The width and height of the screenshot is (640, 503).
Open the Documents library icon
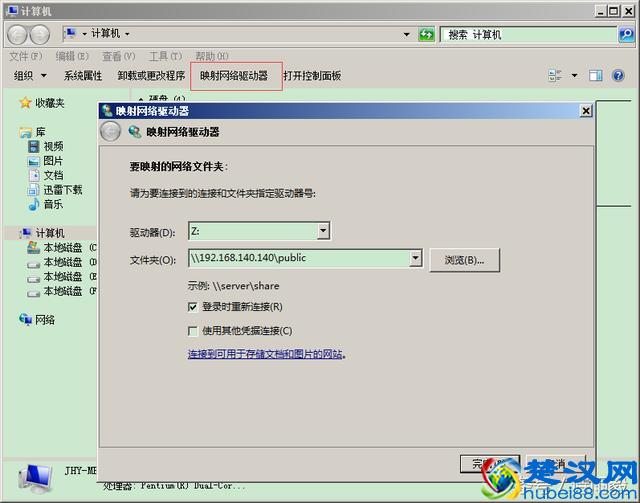pyautogui.click(x=33, y=175)
